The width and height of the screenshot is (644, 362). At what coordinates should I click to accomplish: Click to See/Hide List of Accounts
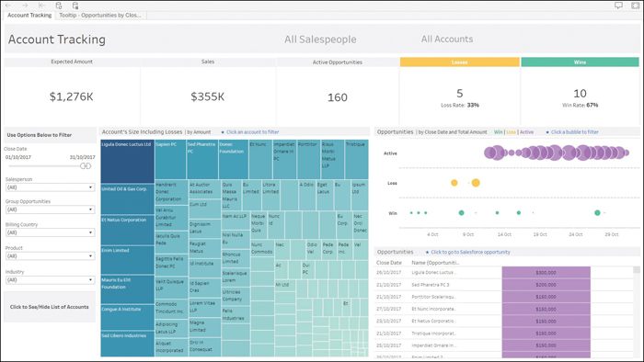[50, 307]
